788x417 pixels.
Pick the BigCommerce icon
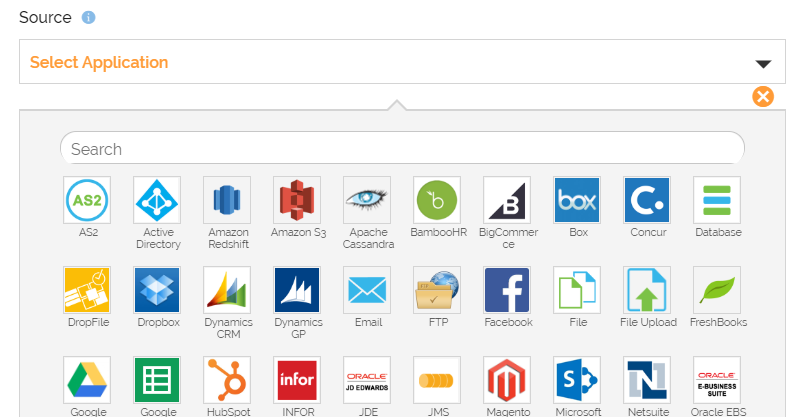507,200
